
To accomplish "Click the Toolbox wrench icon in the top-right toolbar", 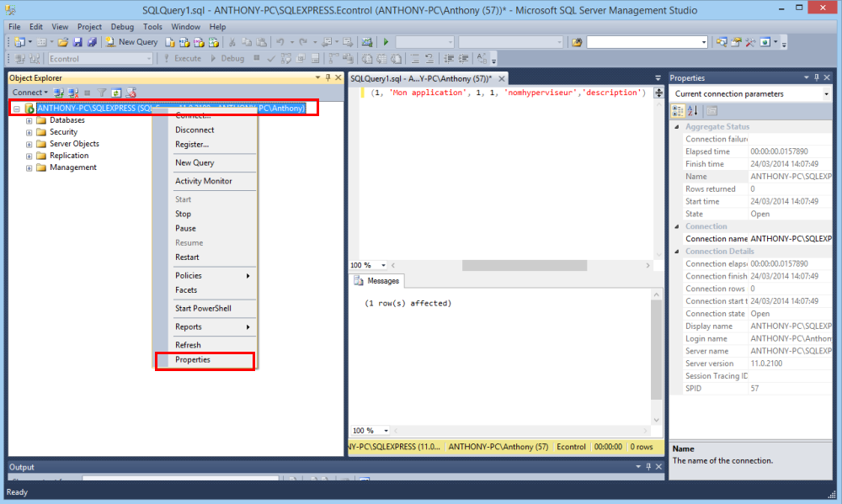I will point(750,42).
